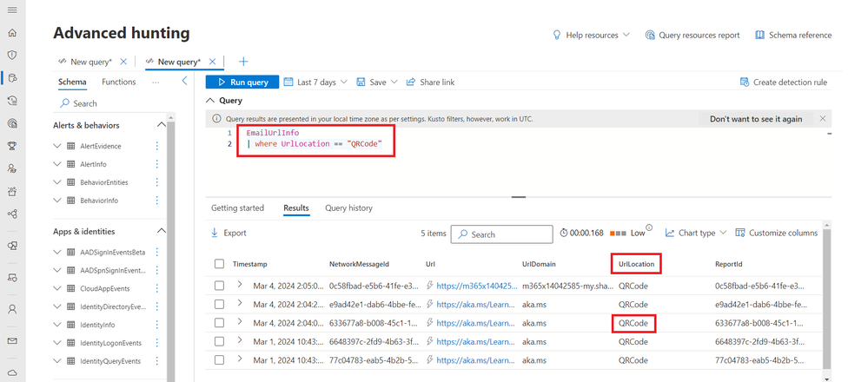This screenshot has height=382, width=868.
Task: Check the row with NetworkMessageId 633677a8
Action: point(219,323)
